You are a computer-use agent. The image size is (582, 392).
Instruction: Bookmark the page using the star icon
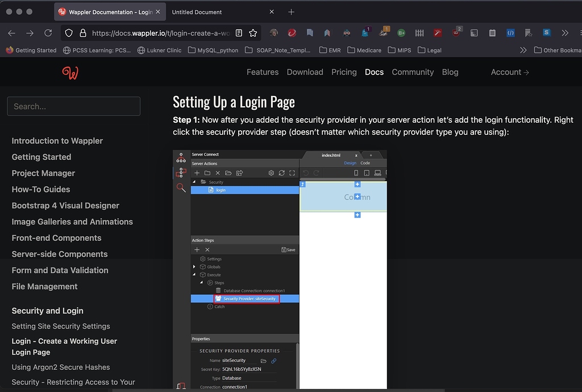point(253,33)
